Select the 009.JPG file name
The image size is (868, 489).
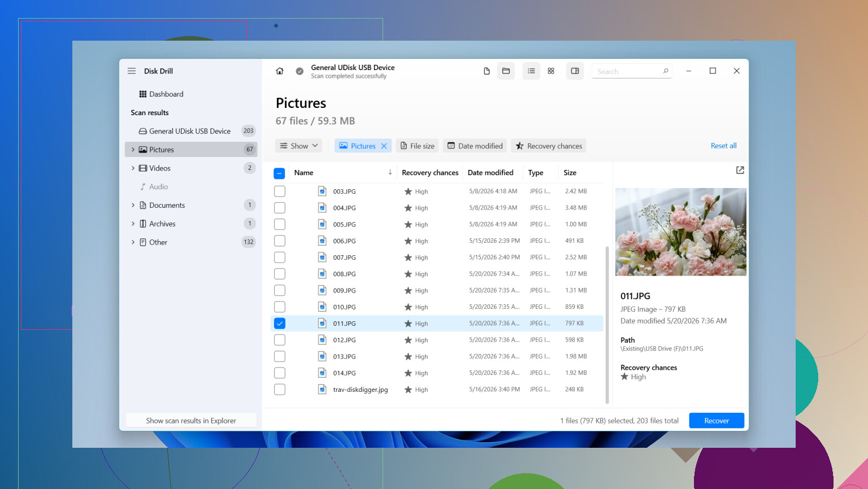(344, 291)
